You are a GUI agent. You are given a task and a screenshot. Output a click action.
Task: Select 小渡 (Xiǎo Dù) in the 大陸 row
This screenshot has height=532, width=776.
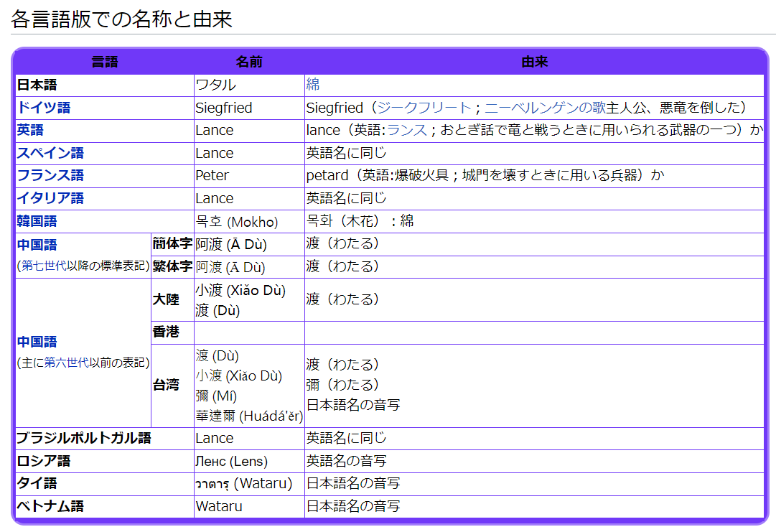(240, 290)
